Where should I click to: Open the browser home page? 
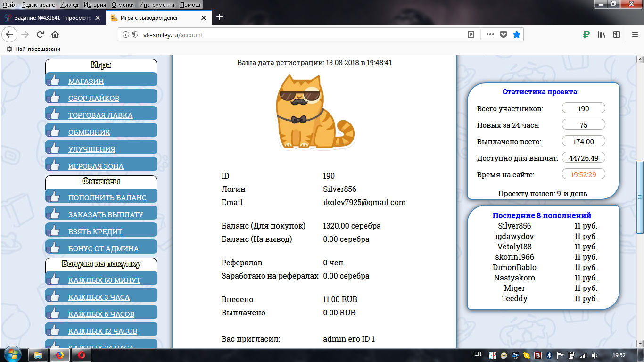point(55,34)
